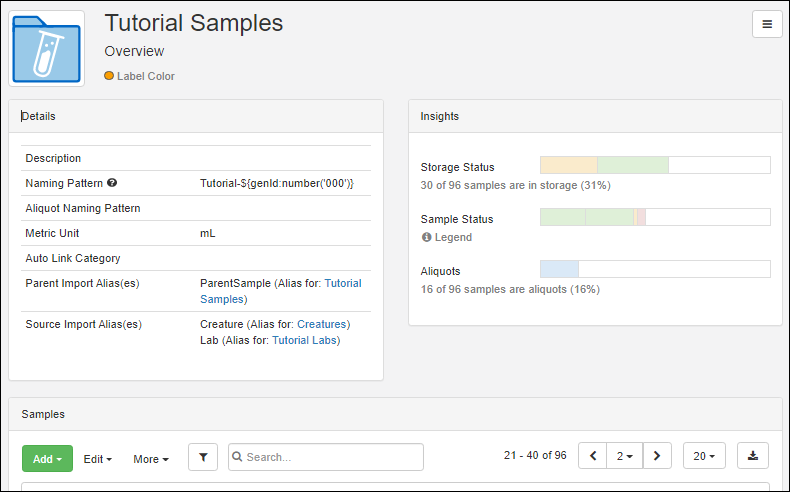Click into the Search input field
790x492 pixels.
point(326,457)
